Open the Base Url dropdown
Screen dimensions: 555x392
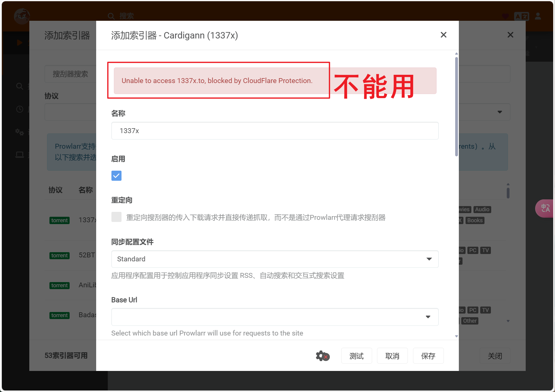pos(275,317)
